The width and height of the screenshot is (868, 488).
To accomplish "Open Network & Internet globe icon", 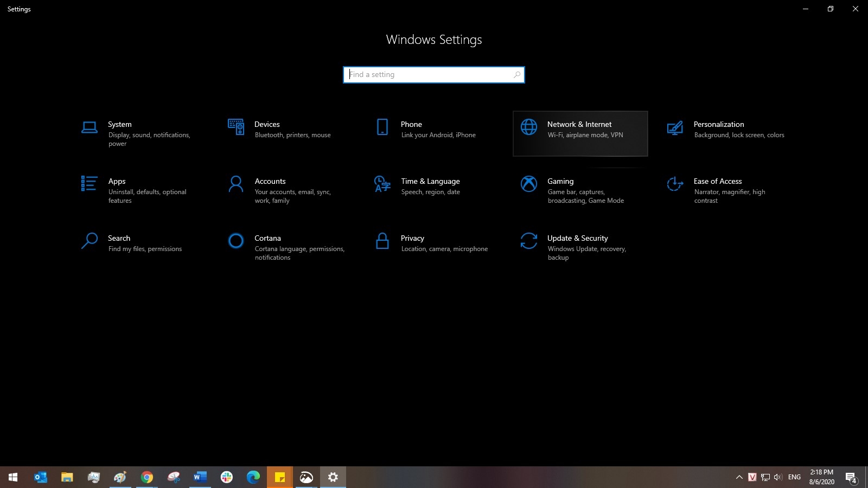I will (529, 127).
